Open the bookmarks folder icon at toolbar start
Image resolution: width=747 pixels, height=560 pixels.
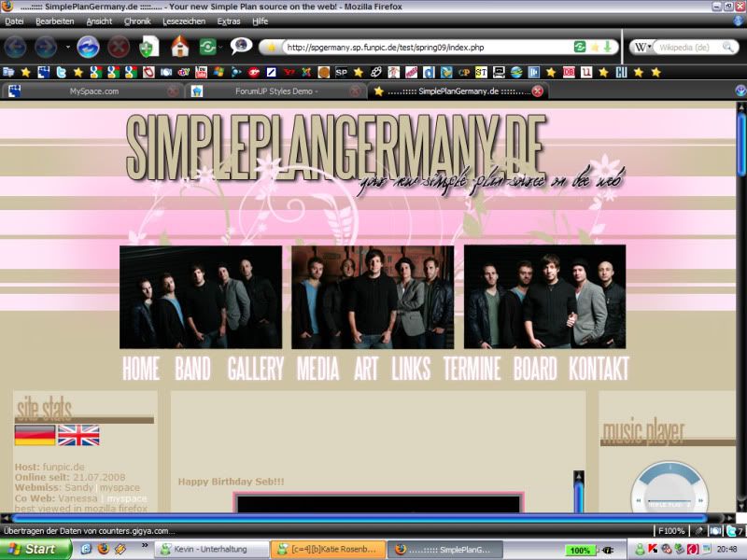coord(8,73)
